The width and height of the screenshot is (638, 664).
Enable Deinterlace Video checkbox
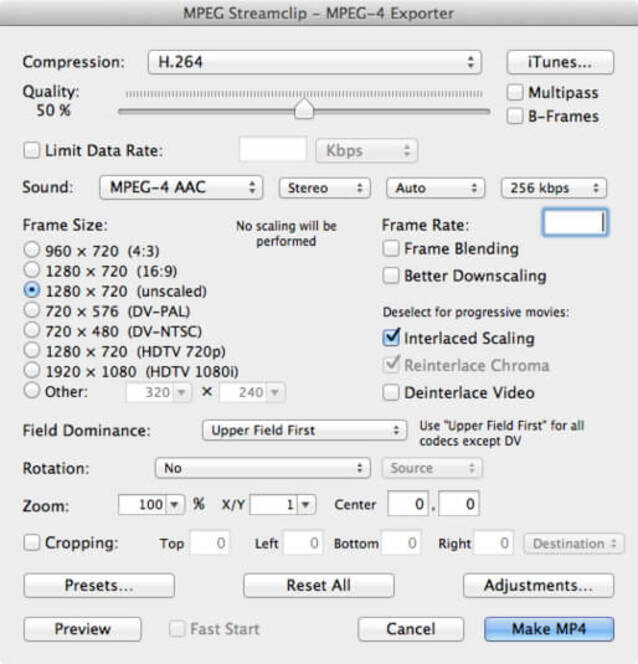(392, 393)
